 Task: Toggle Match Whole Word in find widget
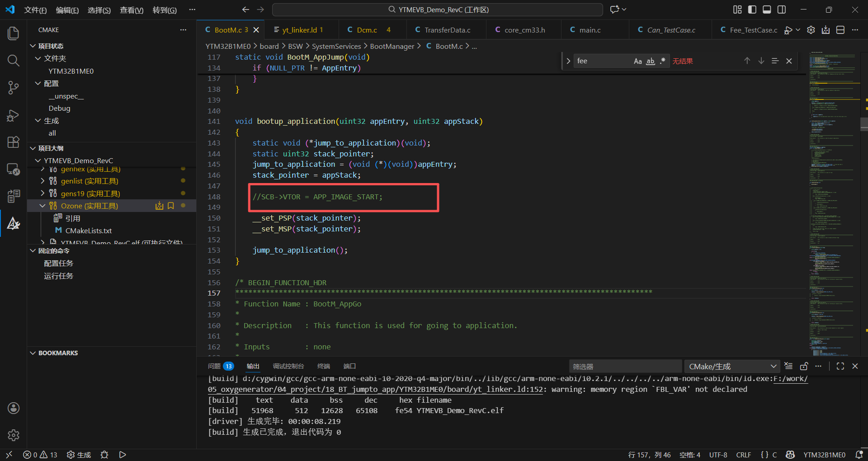coord(650,61)
